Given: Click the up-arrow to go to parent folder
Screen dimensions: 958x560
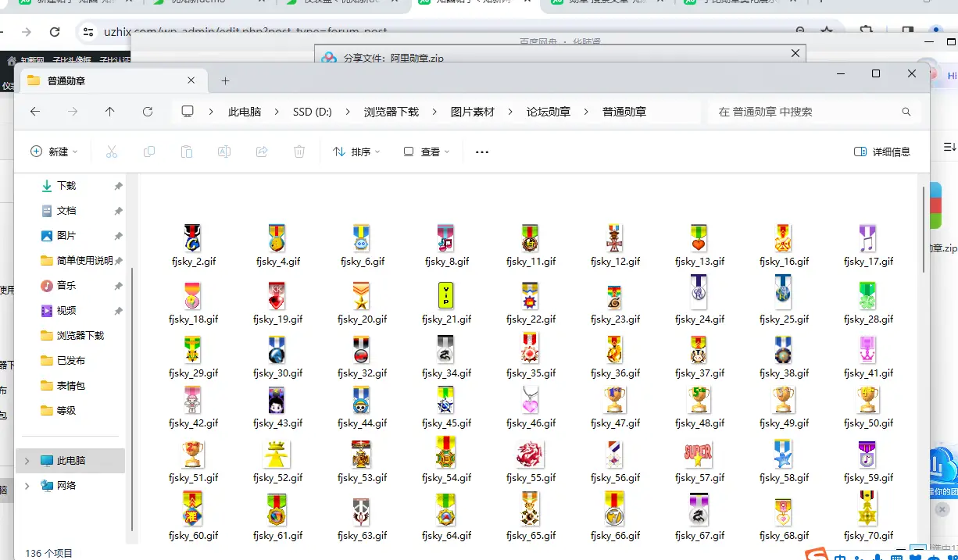Looking at the screenshot, I should 110,111.
